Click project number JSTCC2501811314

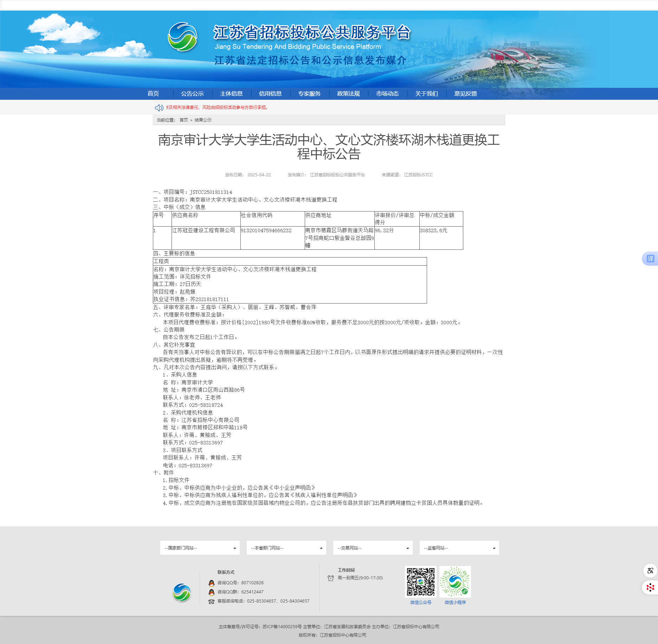point(211,192)
